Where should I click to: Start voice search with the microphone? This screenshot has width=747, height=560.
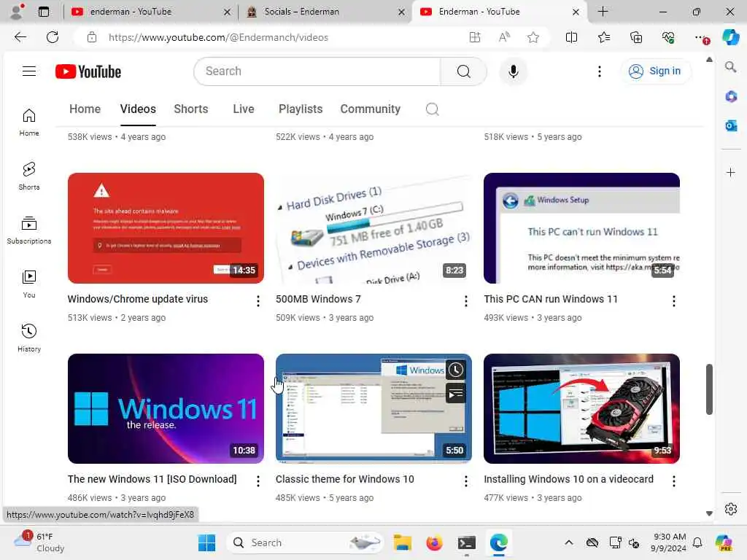(513, 71)
